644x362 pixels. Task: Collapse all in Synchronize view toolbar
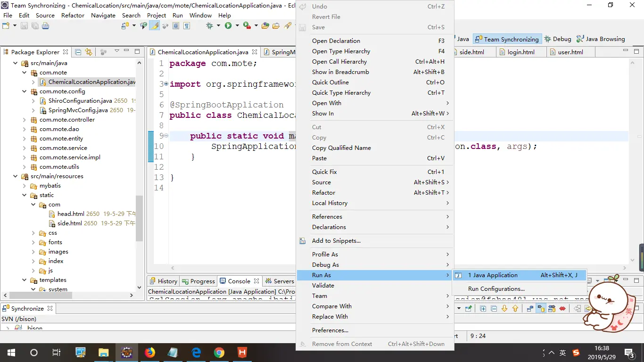[x=494, y=309]
